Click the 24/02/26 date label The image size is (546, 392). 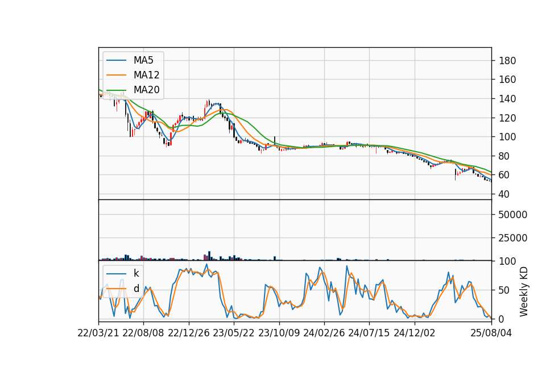click(x=324, y=333)
